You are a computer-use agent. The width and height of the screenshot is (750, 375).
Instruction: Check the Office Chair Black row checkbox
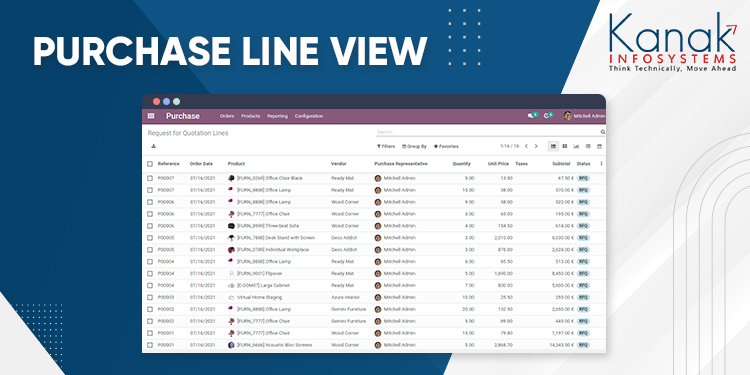150,178
